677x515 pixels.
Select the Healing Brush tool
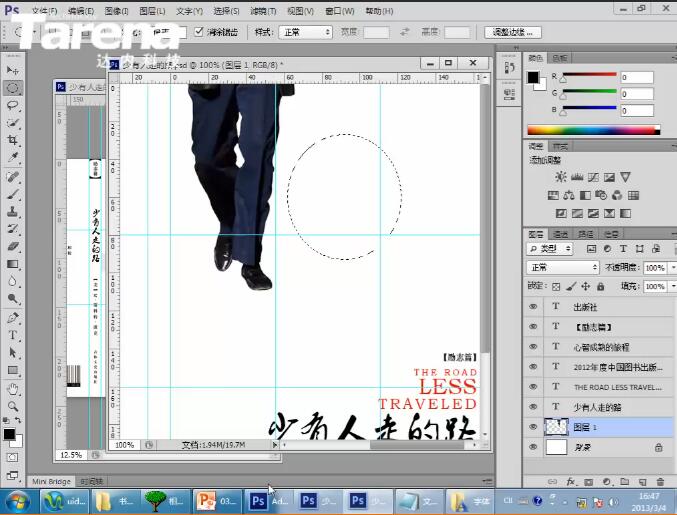(13, 177)
